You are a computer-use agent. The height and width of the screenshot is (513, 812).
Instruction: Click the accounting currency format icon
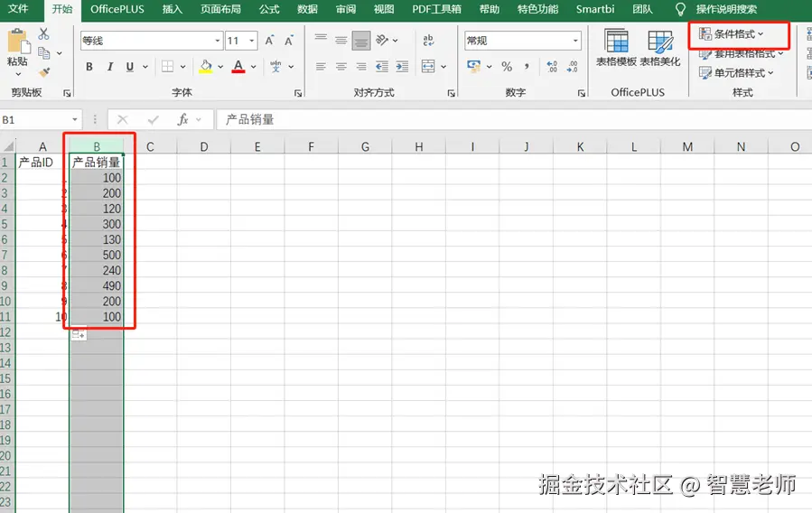pyautogui.click(x=473, y=66)
